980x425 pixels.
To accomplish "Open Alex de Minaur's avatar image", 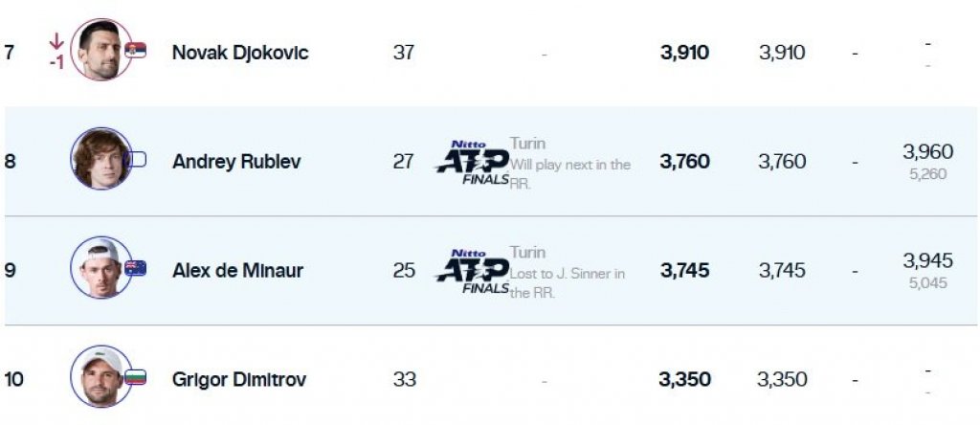I will pos(100,268).
